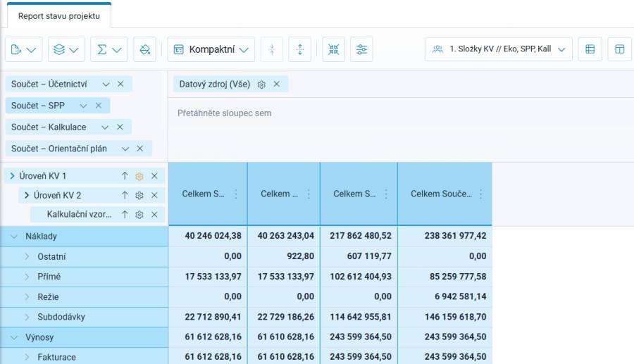Screen dimensions: 634x364
Task: Open Datový zdroj filter settings gear
Action: (x=261, y=84)
